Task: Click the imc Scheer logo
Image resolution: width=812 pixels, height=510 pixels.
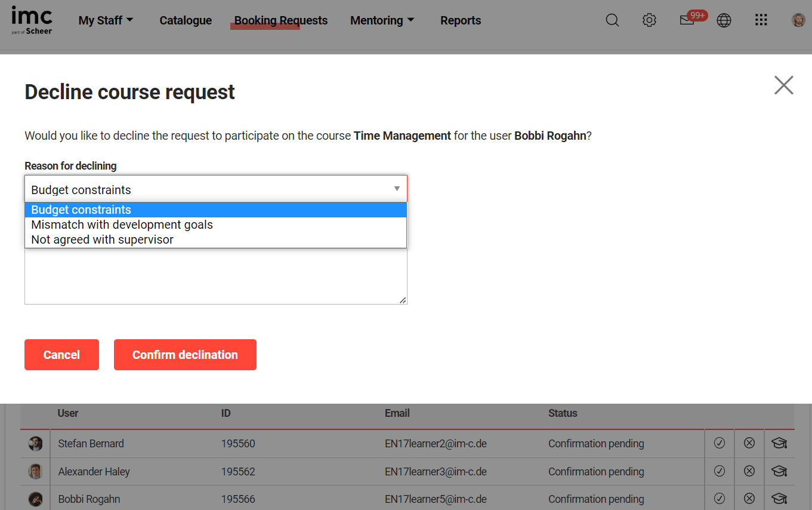Action: tap(32, 20)
